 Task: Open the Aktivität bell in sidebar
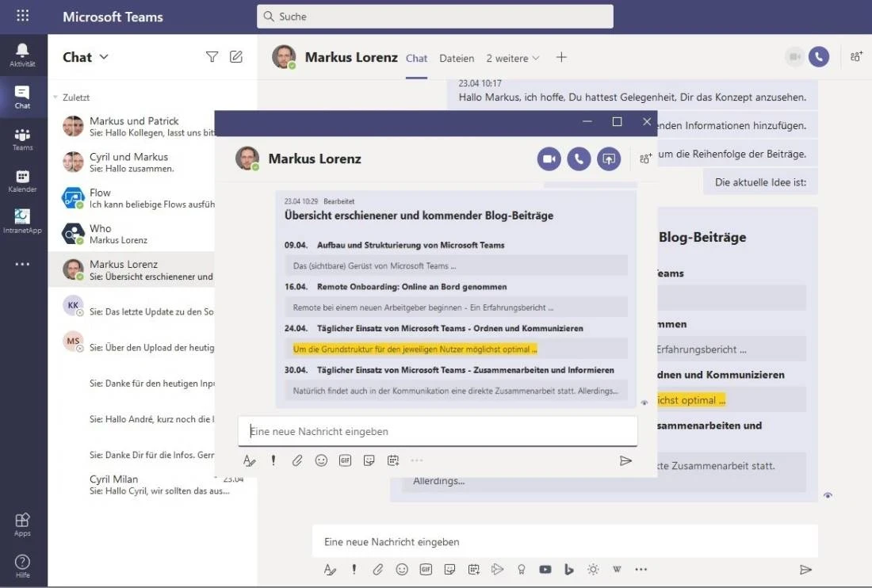pyautogui.click(x=22, y=55)
